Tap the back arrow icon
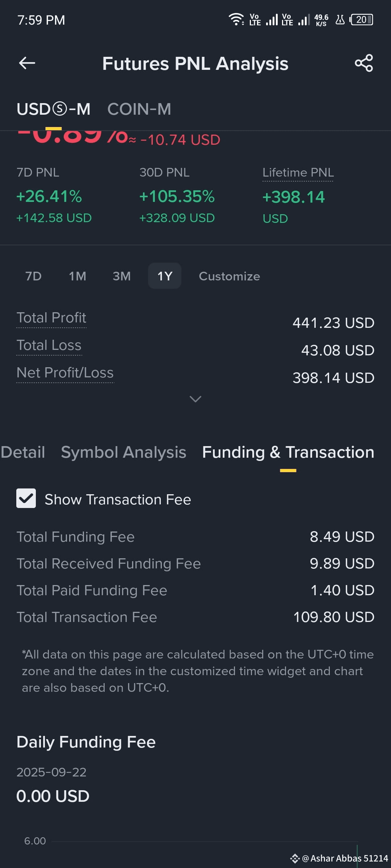Screen dimensions: 391x868 (27, 63)
